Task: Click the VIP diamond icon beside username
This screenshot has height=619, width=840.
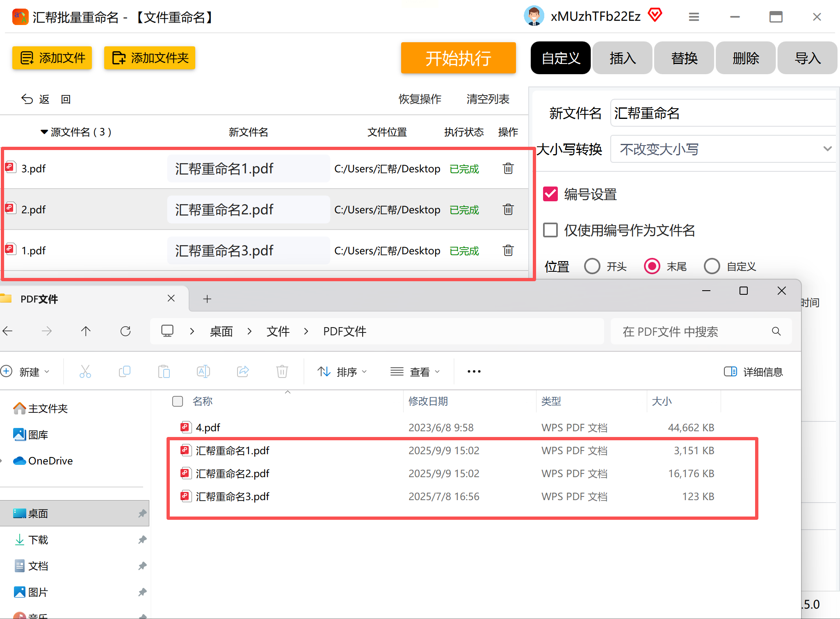Action: [x=655, y=16]
